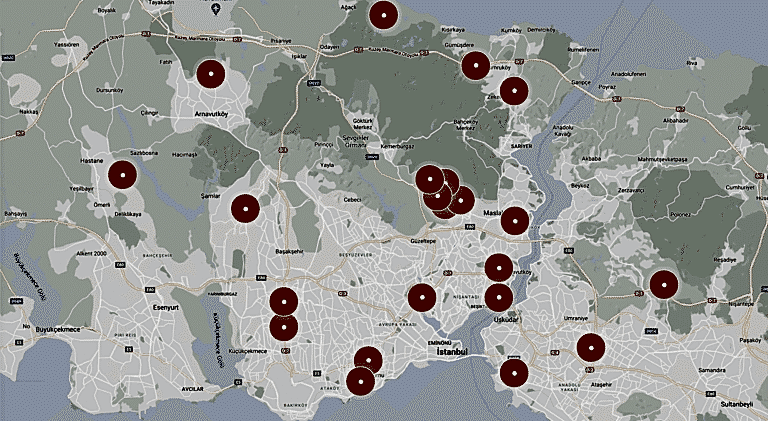Screen dimensions: 768x421
Task: Open the marker near Hastane and Sazlıbosna
Action: tap(122, 175)
